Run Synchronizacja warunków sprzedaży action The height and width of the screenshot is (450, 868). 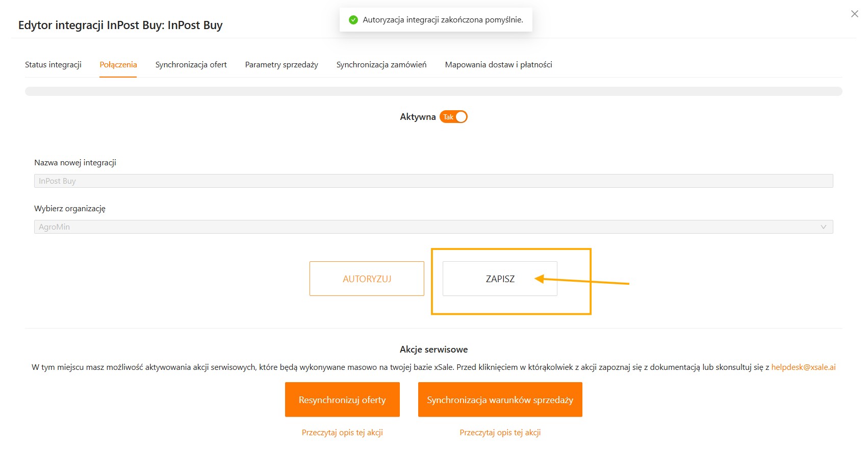tap(500, 399)
